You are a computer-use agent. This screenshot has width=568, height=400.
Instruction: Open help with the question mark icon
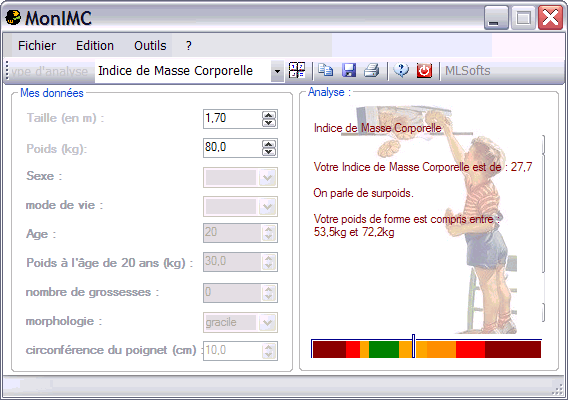[401, 70]
